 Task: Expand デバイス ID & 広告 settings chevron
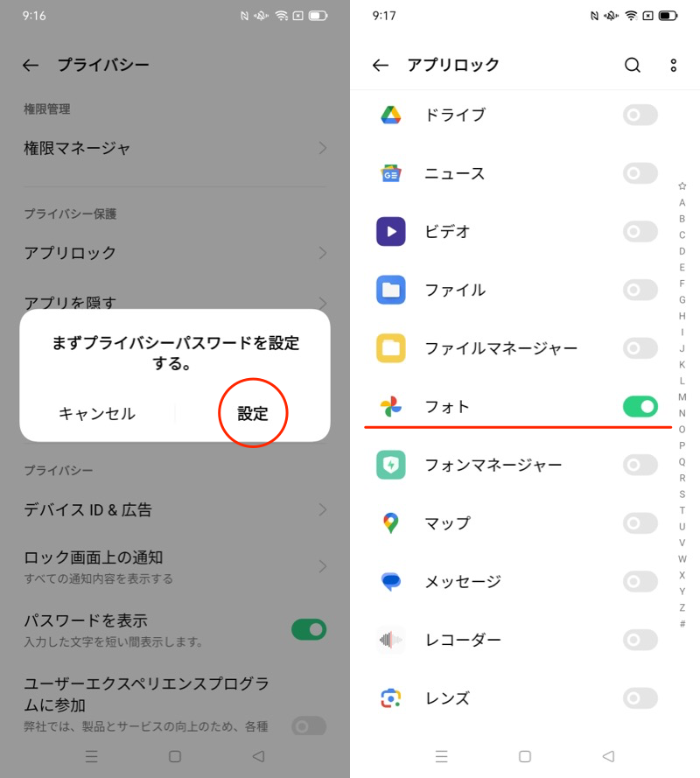click(322, 509)
